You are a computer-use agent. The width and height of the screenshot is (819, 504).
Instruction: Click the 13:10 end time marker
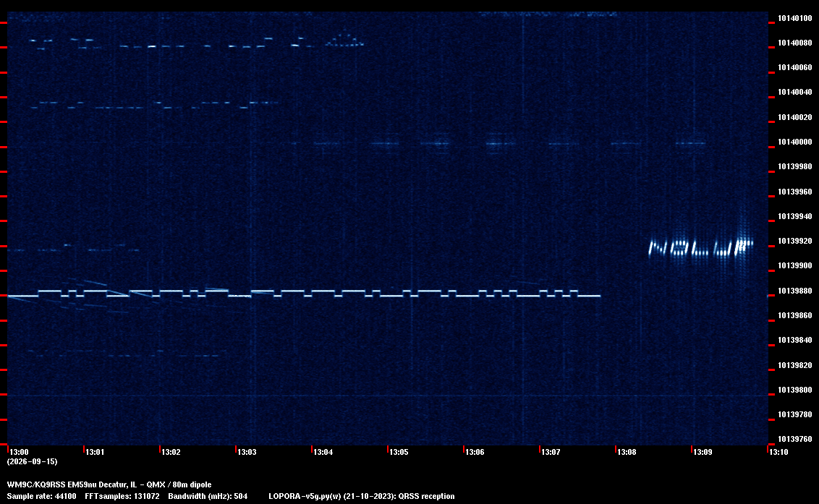(778, 452)
